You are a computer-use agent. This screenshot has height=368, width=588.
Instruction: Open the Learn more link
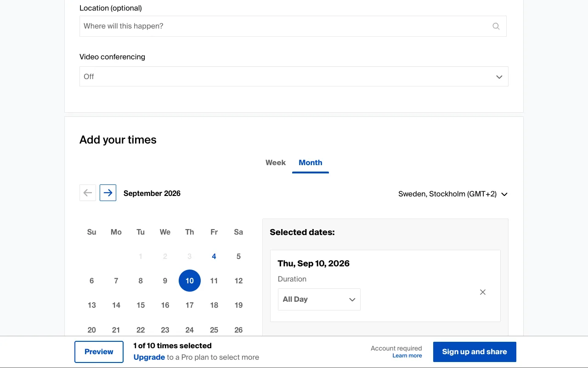click(x=407, y=356)
